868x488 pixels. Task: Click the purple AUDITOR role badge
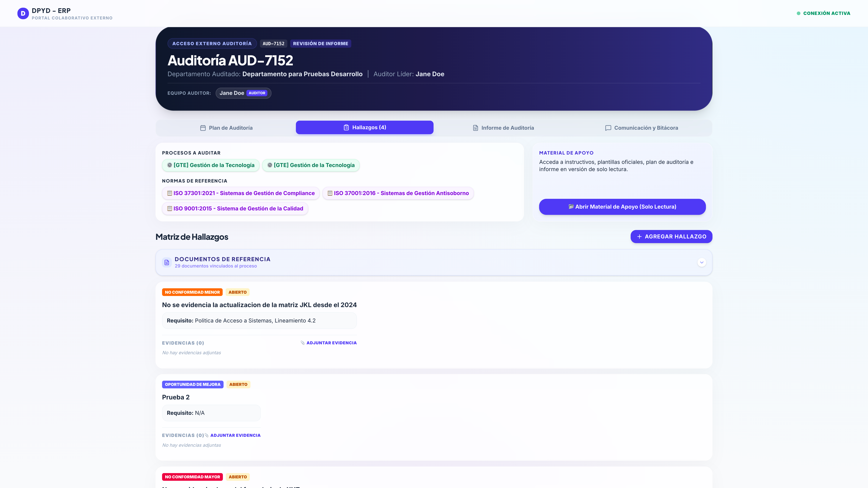click(257, 93)
